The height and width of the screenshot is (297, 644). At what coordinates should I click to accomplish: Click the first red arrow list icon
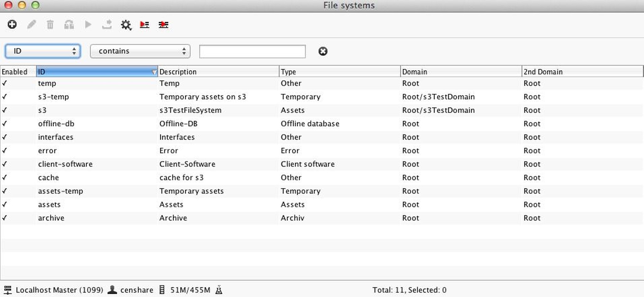coord(145,24)
